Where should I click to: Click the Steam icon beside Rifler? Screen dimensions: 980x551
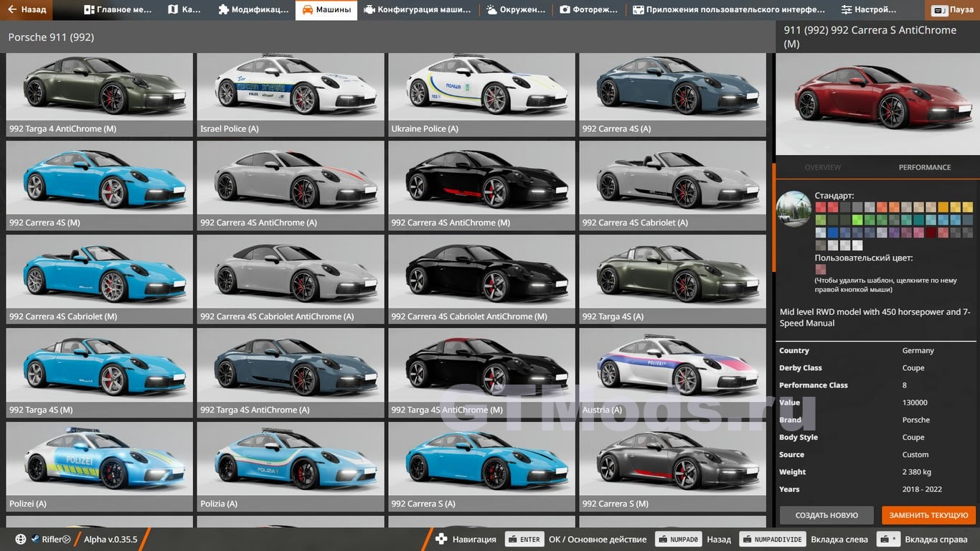(x=34, y=540)
